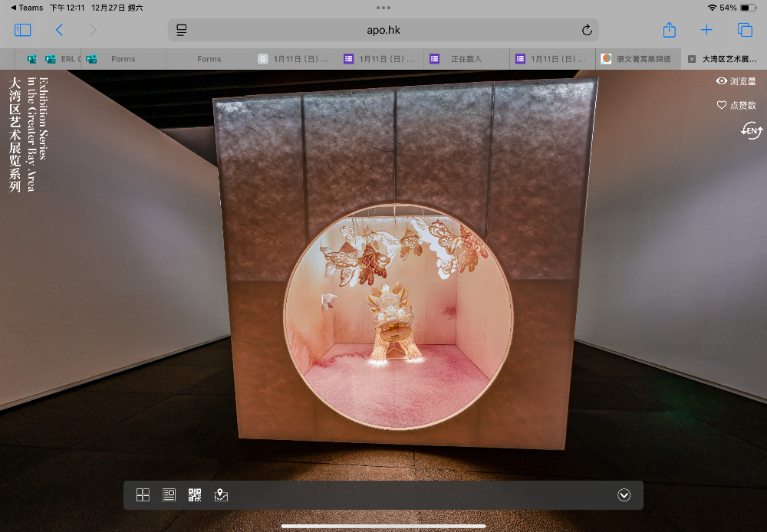Show the QR code for sharing

tap(195, 495)
